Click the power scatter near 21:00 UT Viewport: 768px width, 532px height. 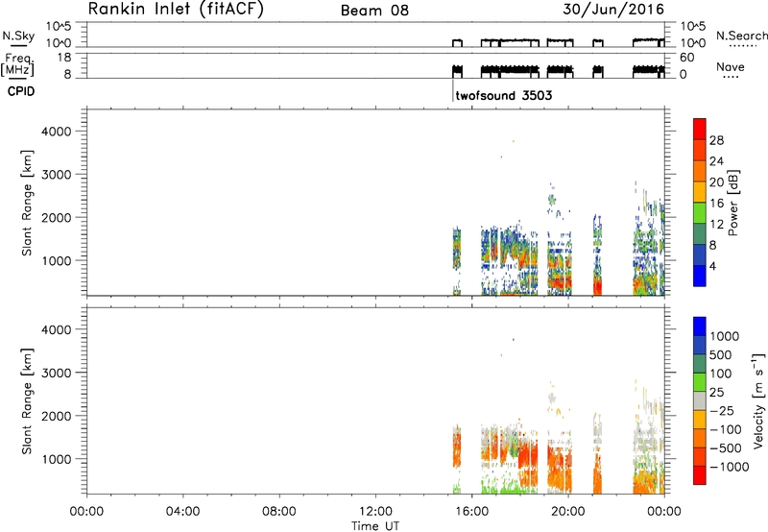[x=597, y=254]
